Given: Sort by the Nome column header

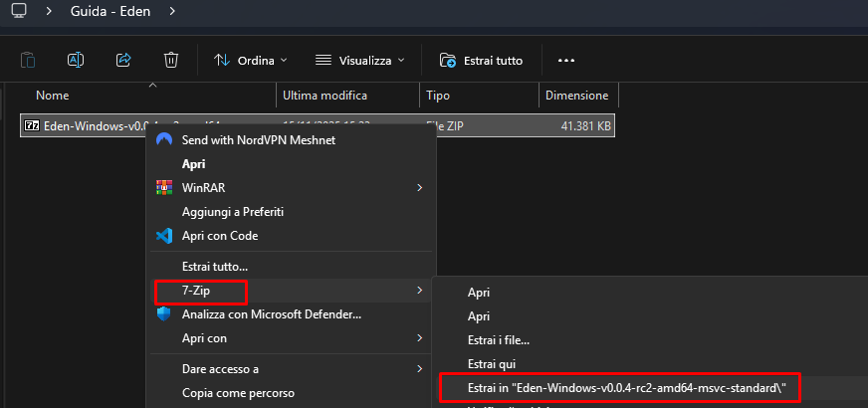Looking at the screenshot, I should coord(53,96).
